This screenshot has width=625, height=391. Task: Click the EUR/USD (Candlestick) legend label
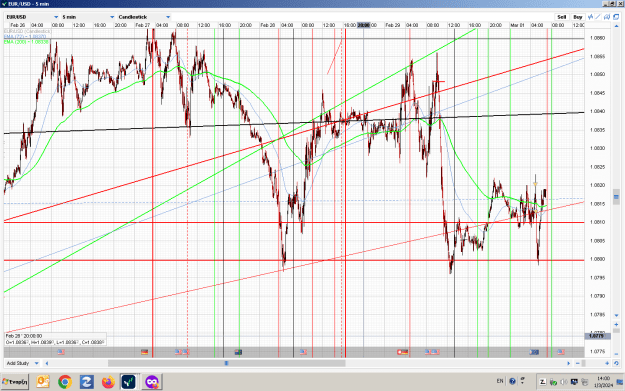(28, 31)
